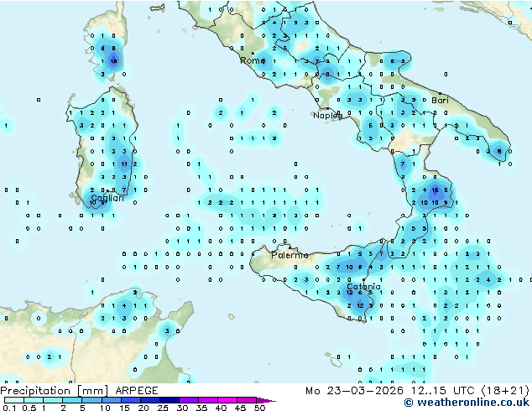Click the Palermo city label

click(x=289, y=255)
